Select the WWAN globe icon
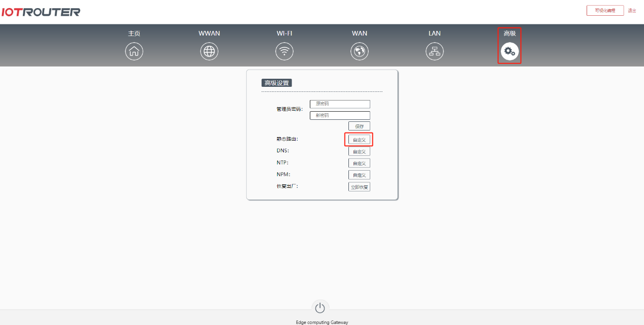The height and width of the screenshot is (325, 644). (209, 51)
